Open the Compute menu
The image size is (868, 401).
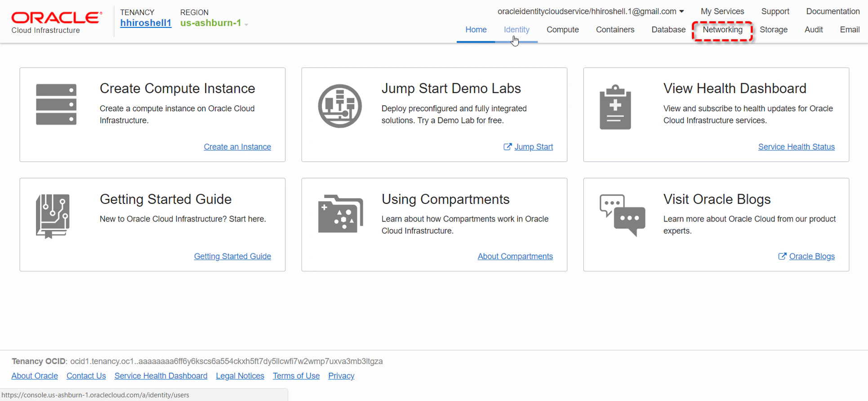pyautogui.click(x=563, y=30)
